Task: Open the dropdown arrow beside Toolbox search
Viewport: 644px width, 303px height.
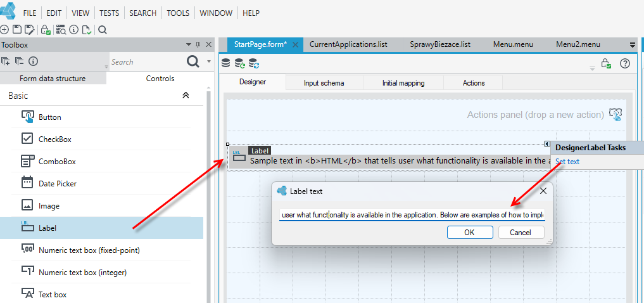Action: click(x=208, y=61)
